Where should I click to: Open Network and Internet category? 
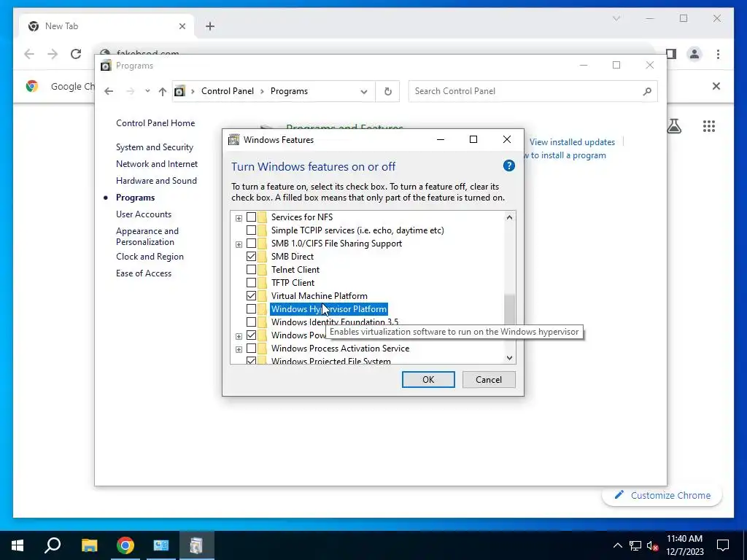[156, 164]
